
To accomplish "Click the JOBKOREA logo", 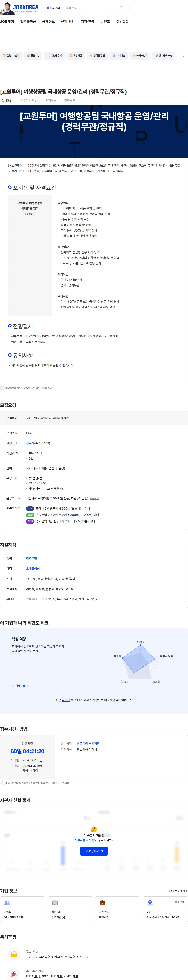I will pyautogui.click(x=25, y=7).
